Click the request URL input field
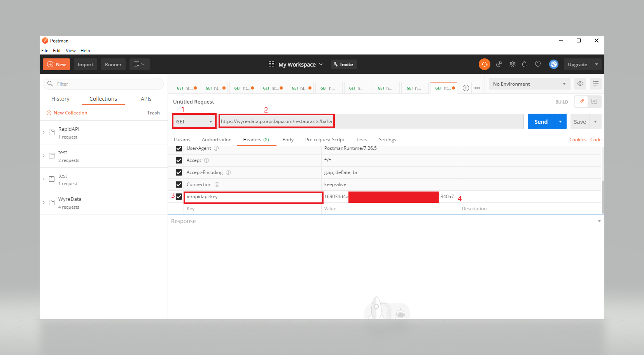The width and height of the screenshot is (644, 355). pos(371,121)
